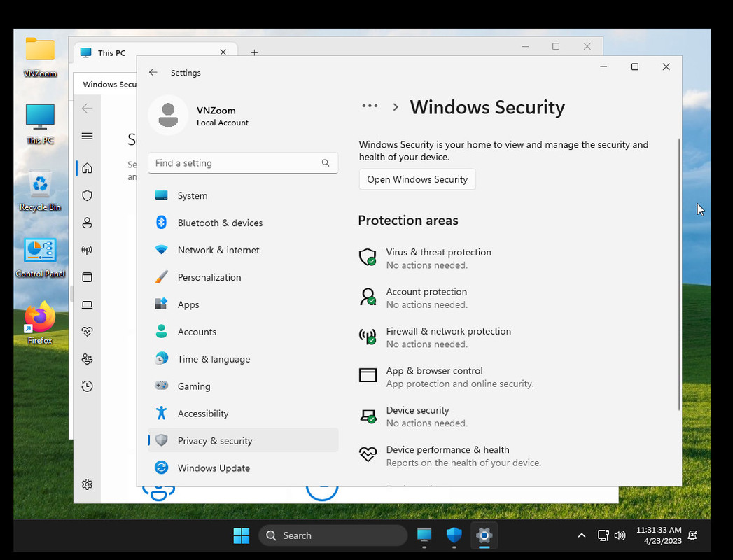Add a new File Explorer tab
Screen dimensions: 733x560
[254, 52]
